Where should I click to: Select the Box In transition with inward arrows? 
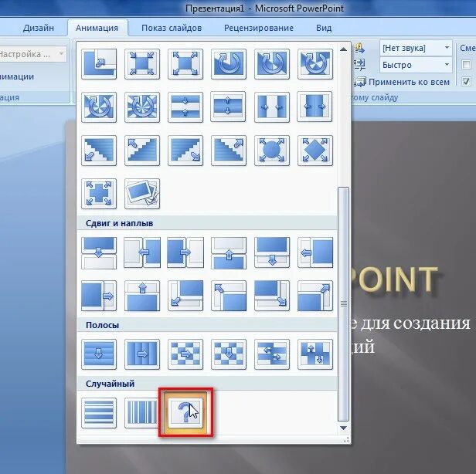click(x=142, y=64)
